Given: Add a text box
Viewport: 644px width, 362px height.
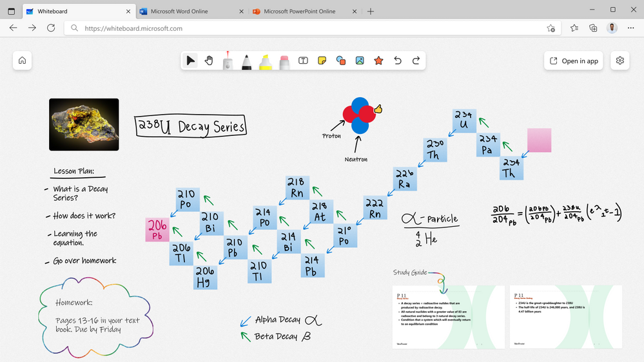Looking at the screenshot, I should point(303,61).
